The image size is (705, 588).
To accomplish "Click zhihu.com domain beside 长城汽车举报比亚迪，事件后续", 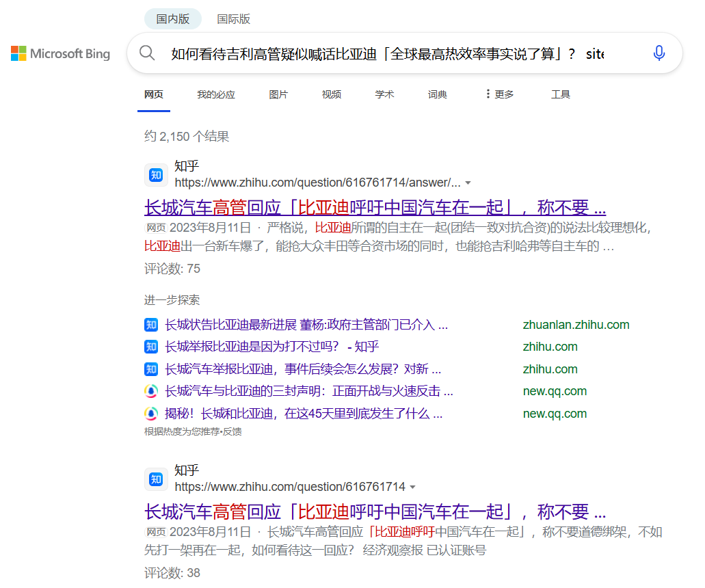I will pyautogui.click(x=550, y=369).
